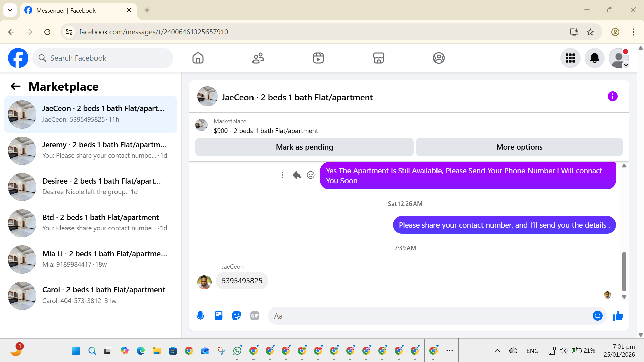
Task: Focus the Aa message input field
Action: [430, 316]
